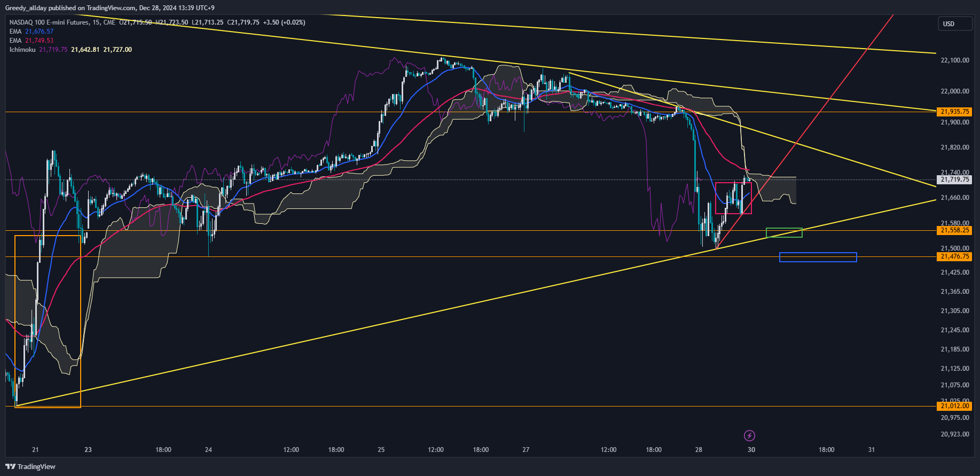The width and height of the screenshot is (980, 476).
Task: Click the price axis label 22,100.00
Action: click(x=955, y=60)
